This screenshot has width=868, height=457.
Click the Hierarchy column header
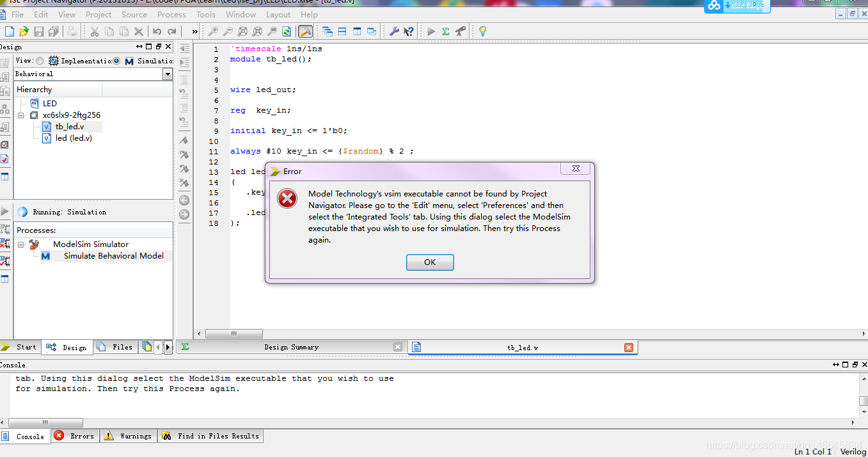[x=58, y=90]
